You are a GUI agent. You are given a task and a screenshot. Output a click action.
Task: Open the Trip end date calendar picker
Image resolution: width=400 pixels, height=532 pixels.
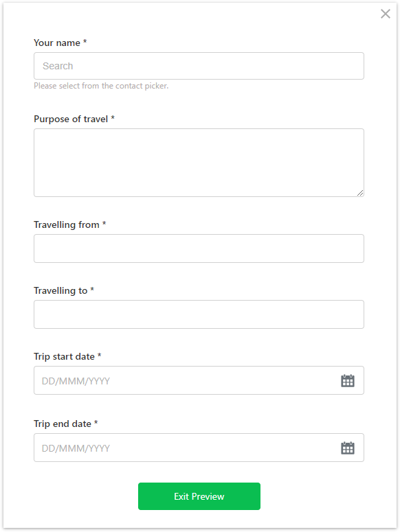347,448
